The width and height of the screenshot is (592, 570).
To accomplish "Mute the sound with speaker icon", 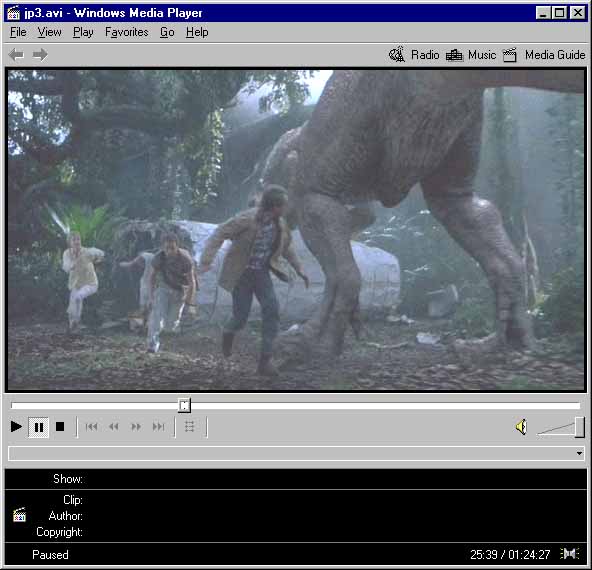I will pos(521,427).
